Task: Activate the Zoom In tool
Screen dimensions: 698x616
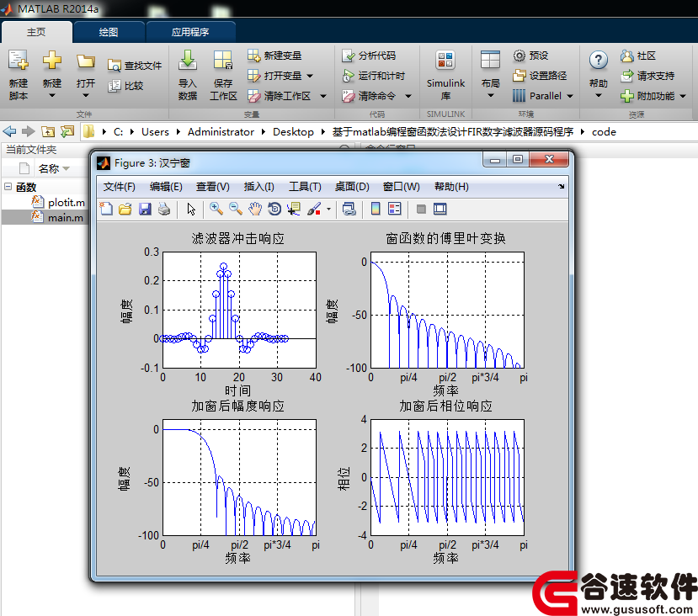Action: point(216,209)
